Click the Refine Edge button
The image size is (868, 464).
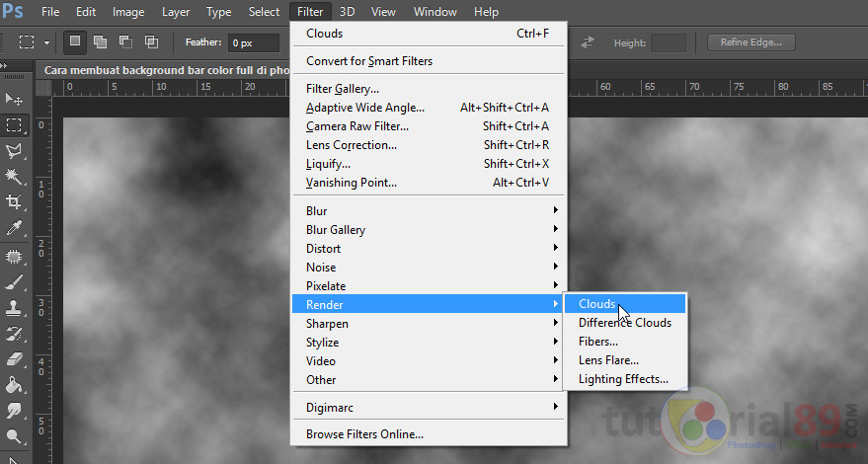point(751,42)
